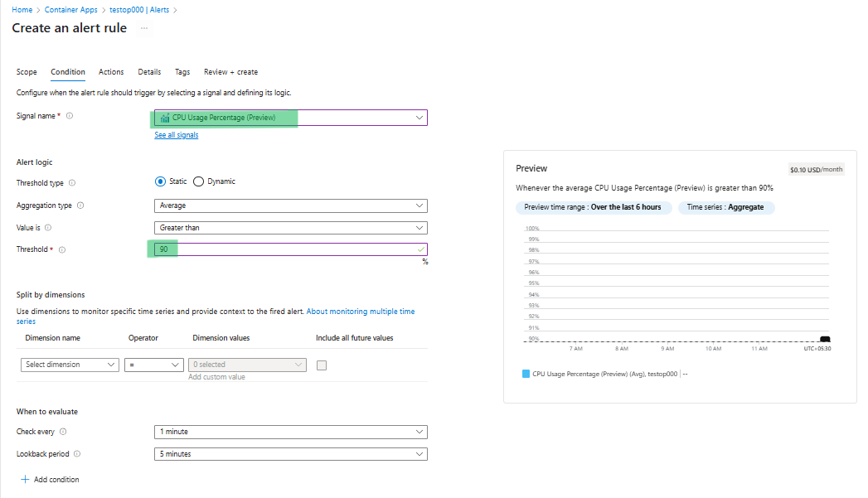
Task: Click the info icon beside Lookback period
Action: 77,454
